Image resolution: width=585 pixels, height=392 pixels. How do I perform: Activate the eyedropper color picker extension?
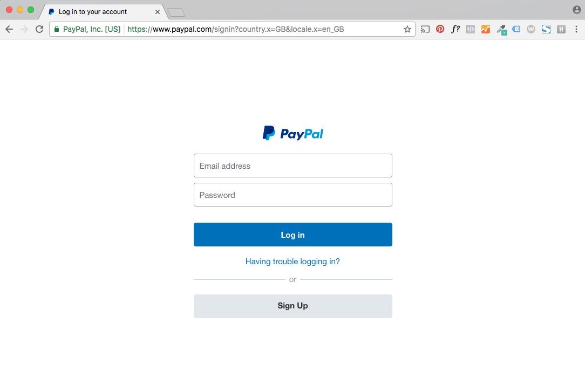(501, 30)
